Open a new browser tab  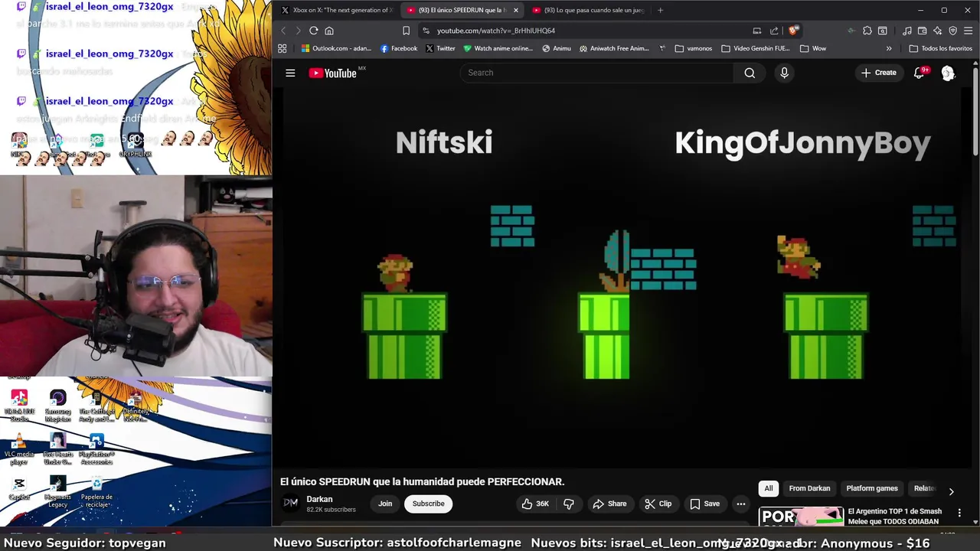tap(660, 10)
